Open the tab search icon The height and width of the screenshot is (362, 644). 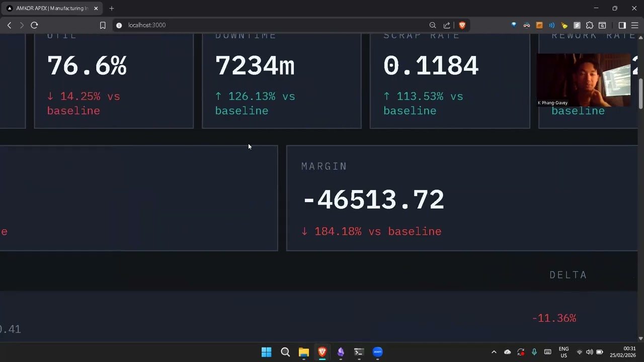(x=602, y=25)
